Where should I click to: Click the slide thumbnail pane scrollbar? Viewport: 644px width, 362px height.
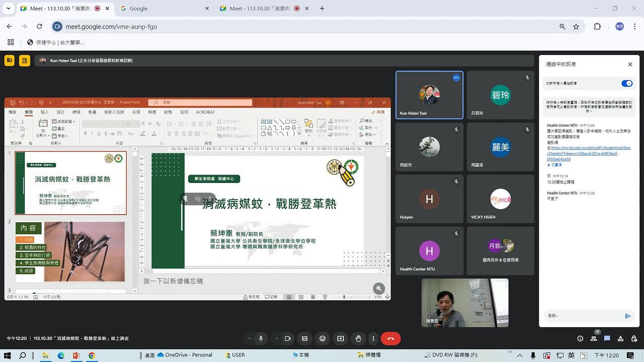[135, 220]
